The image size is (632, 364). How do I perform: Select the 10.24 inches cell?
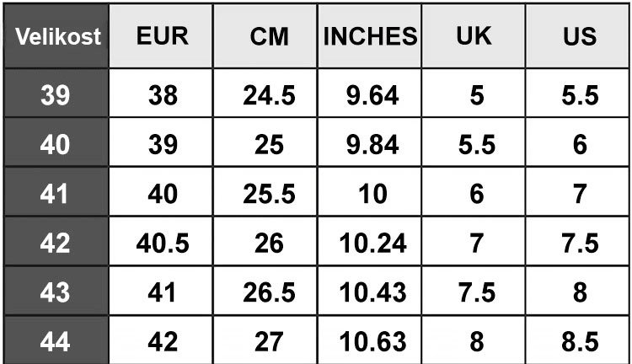pyautogui.click(x=372, y=244)
